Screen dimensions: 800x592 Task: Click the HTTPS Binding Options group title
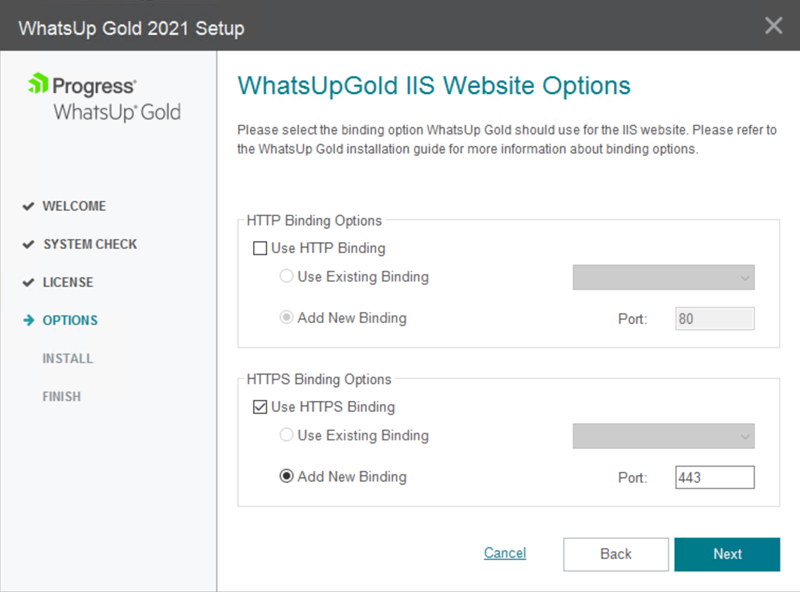(319, 379)
